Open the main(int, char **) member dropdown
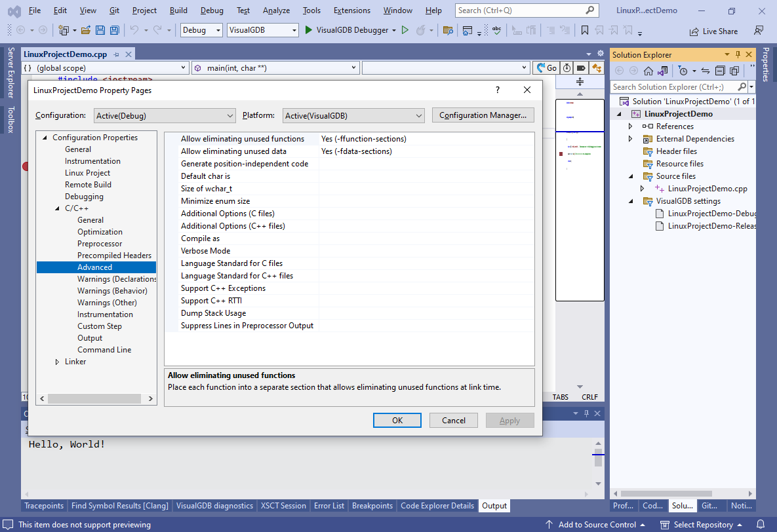The width and height of the screenshot is (777, 532). click(x=275, y=68)
